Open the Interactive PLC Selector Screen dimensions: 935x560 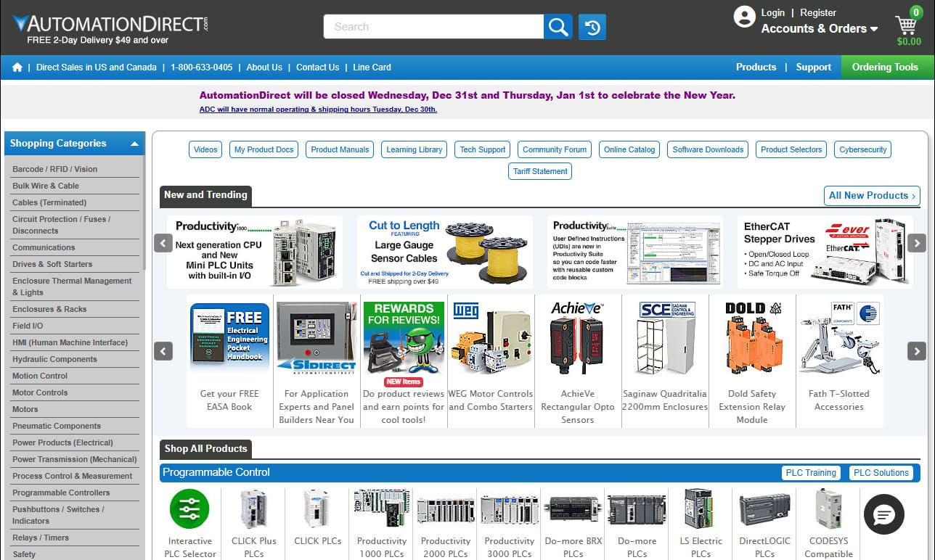[189, 508]
